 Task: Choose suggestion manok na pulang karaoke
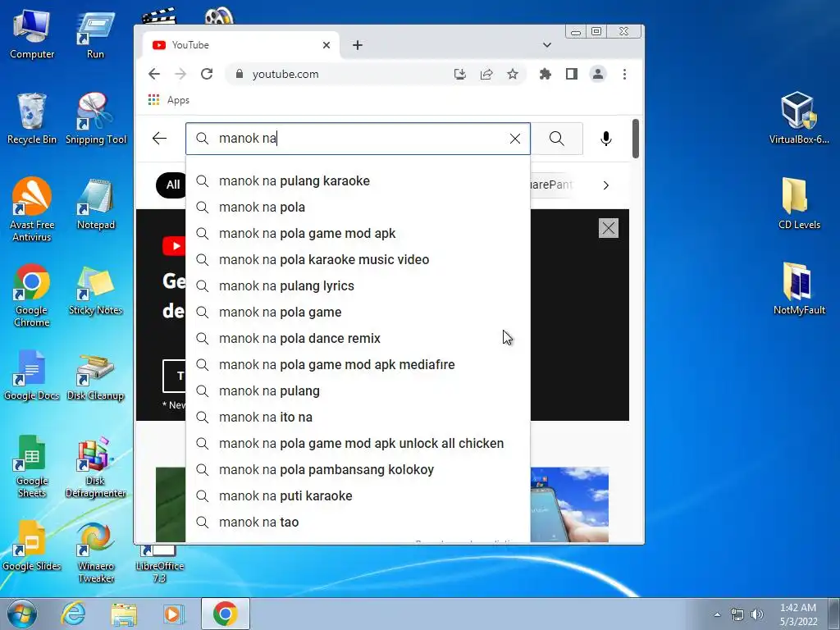tap(358, 181)
